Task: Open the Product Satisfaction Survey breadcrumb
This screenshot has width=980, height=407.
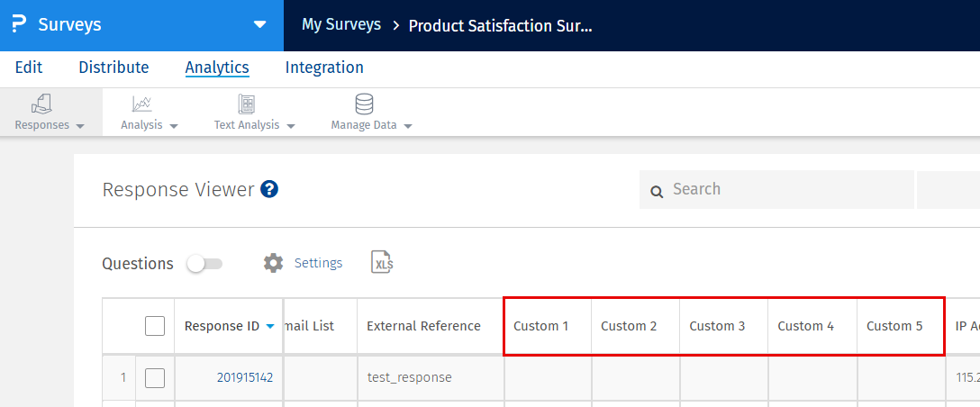Action: [500, 25]
